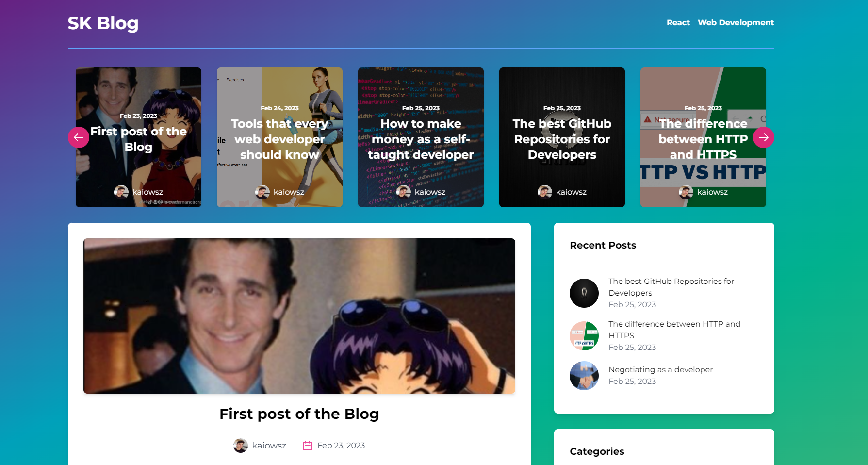868x465 pixels.
Task: Click the 'Recent Posts' heading
Action: click(603, 245)
